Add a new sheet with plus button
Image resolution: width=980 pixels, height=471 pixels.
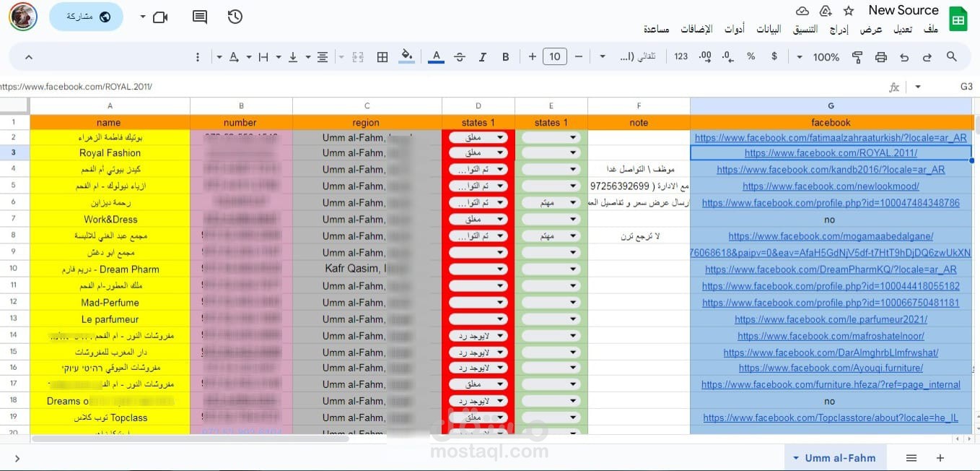[940, 458]
